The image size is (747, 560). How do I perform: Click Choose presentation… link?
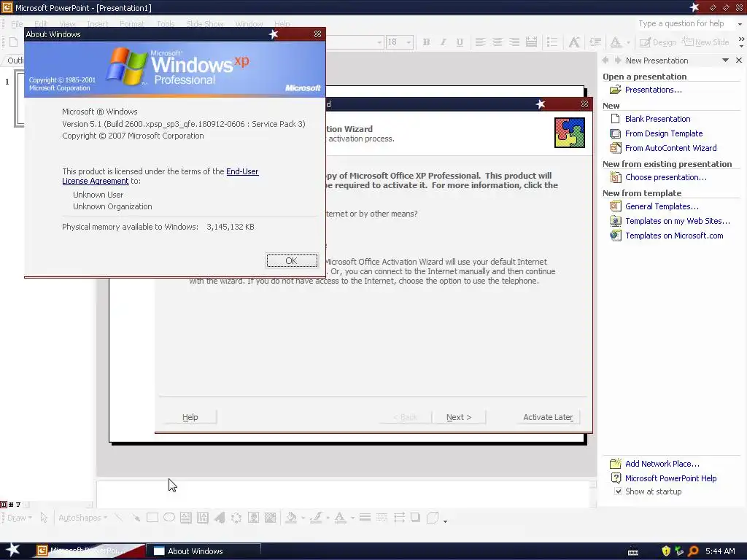tap(665, 177)
